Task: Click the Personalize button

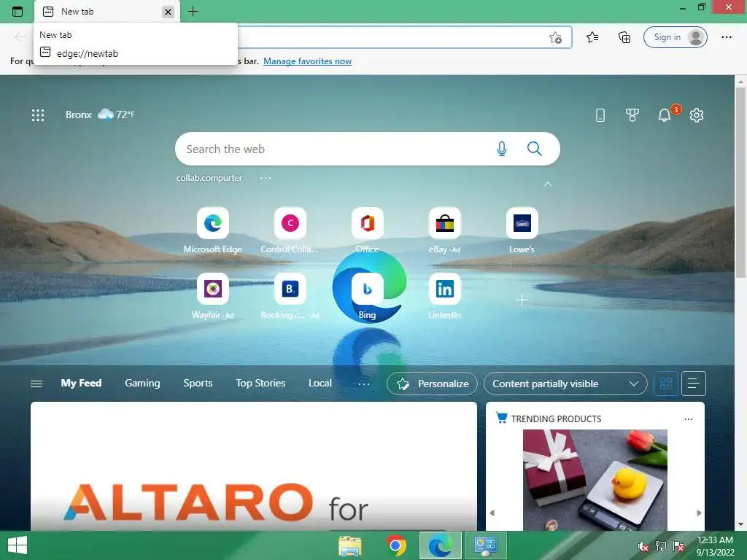Action: [432, 384]
